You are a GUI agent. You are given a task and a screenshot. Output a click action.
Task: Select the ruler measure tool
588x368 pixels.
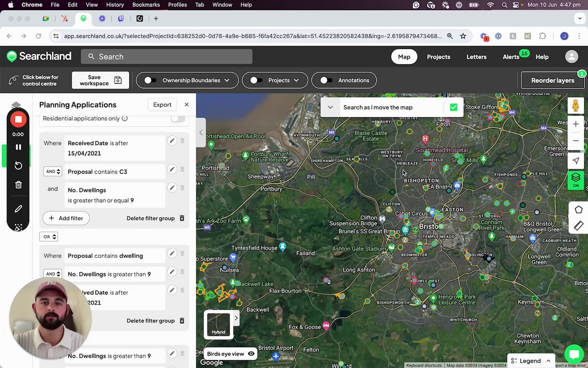(578, 225)
